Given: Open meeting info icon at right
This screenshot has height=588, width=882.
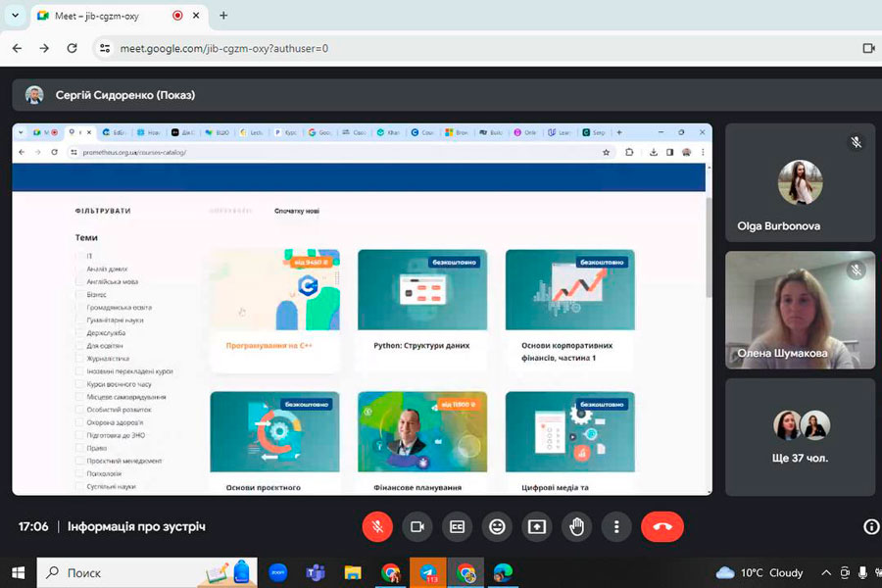Looking at the screenshot, I should click(x=870, y=527).
